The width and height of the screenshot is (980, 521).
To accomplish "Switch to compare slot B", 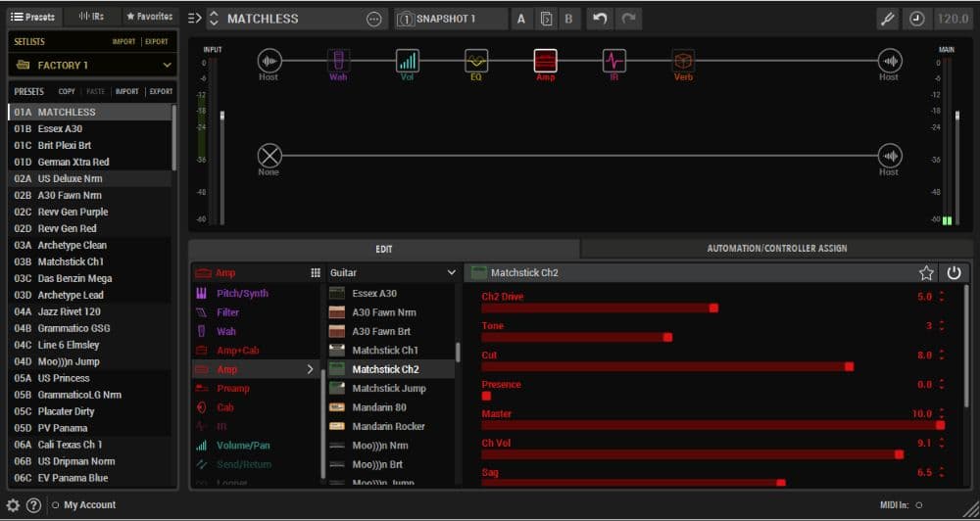I will pyautogui.click(x=567, y=19).
